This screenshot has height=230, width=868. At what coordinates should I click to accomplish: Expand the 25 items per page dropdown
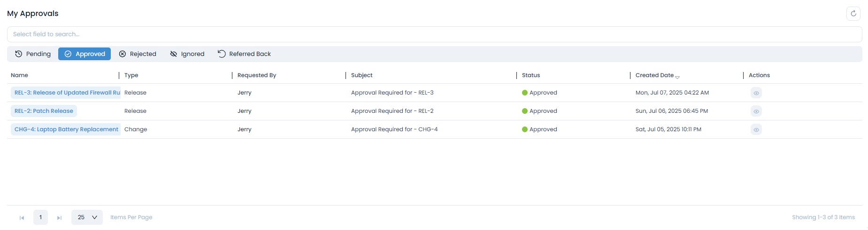click(87, 217)
